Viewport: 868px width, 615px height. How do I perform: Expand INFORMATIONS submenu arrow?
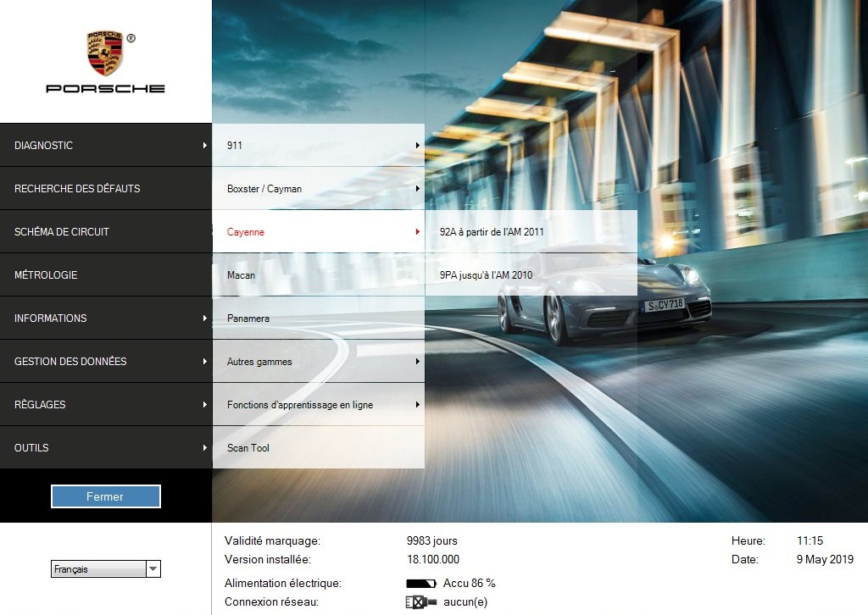[x=205, y=318]
